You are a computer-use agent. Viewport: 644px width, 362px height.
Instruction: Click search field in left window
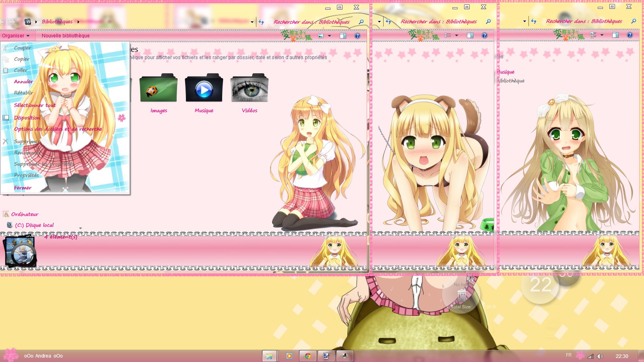point(312,22)
